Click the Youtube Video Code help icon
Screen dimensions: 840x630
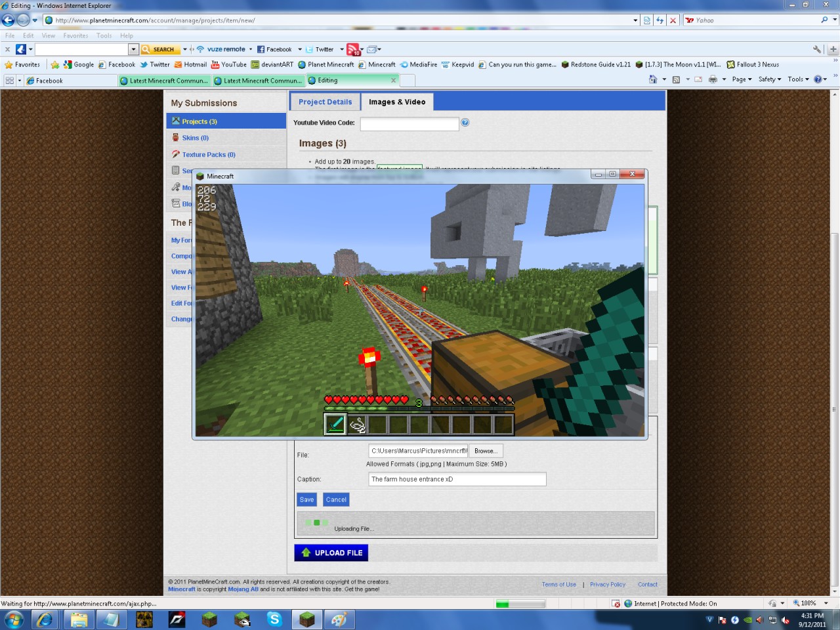coord(465,123)
